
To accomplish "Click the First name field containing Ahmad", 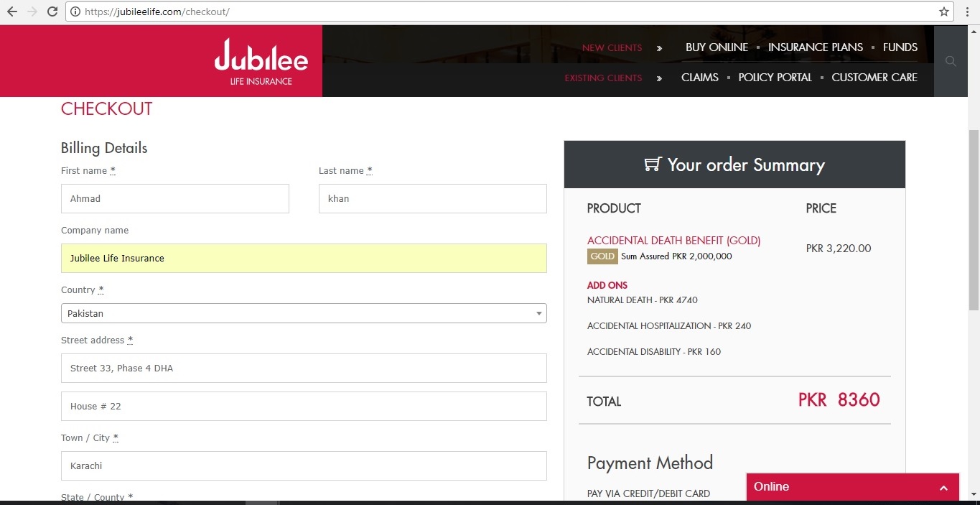I will (175, 199).
